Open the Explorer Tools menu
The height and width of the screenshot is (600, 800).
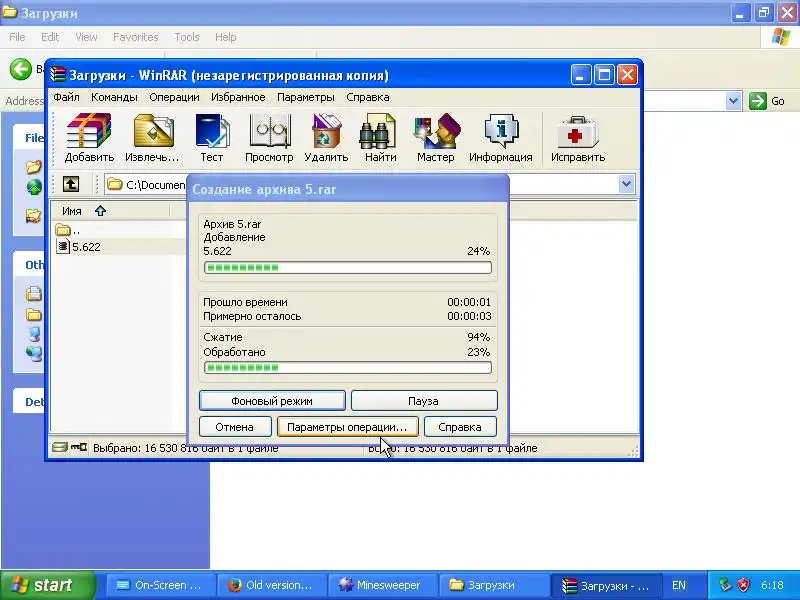click(x=187, y=37)
